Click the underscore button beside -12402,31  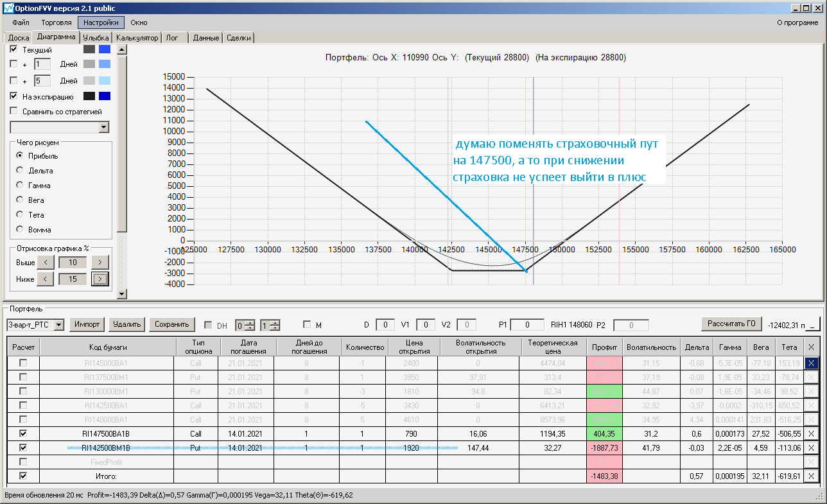(812, 326)
